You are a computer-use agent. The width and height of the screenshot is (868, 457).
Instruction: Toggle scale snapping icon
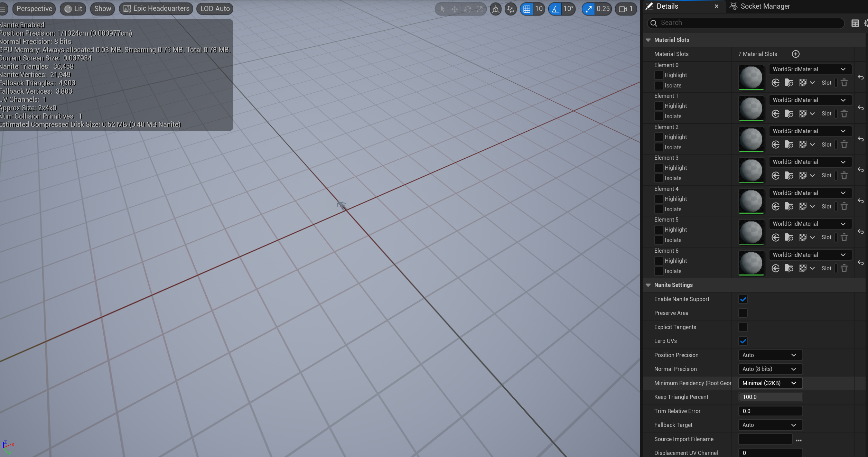pyautogui.click(x=588, y=9)
